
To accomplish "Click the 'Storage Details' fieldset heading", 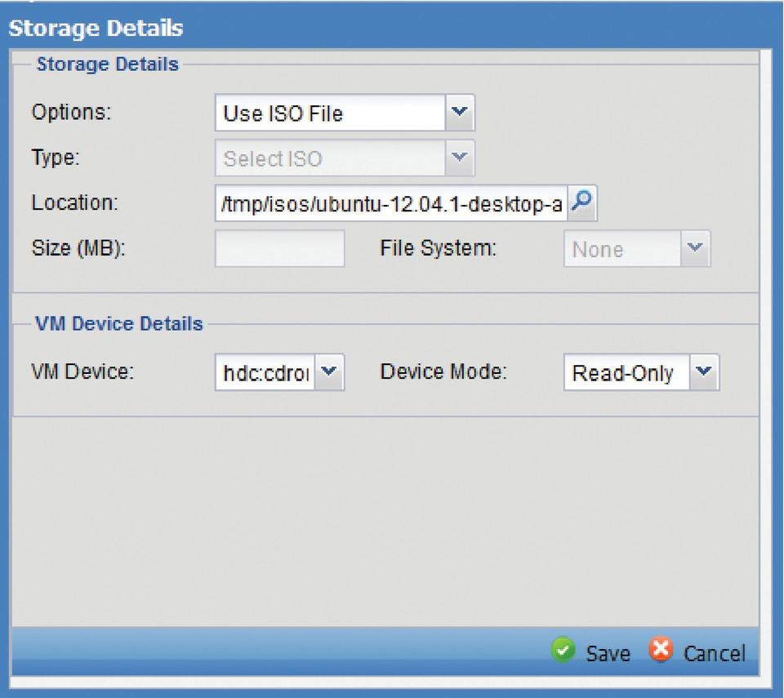I will pos(107,64).
